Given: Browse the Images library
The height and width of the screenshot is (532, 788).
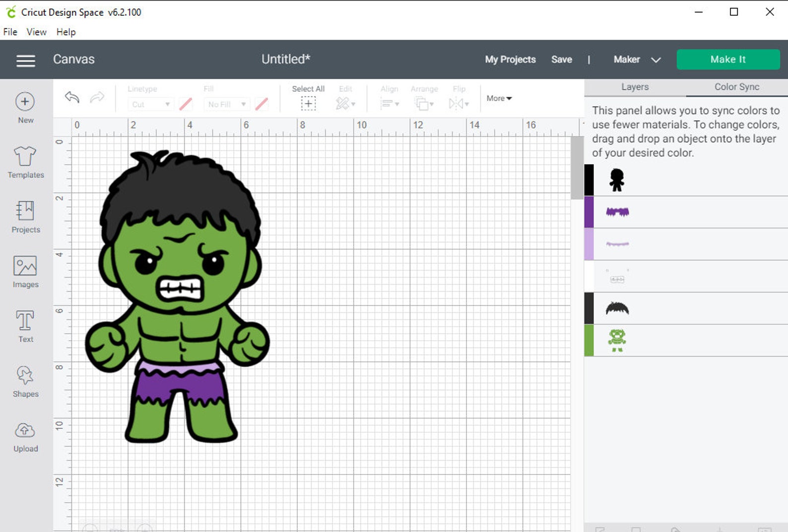Looking at the screenshot, I should tap(25, 272).
